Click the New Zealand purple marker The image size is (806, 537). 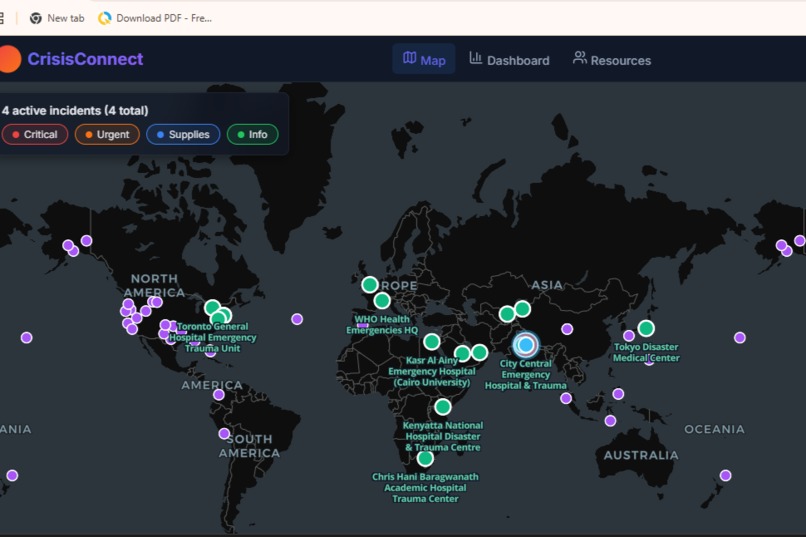pos(725,475)
